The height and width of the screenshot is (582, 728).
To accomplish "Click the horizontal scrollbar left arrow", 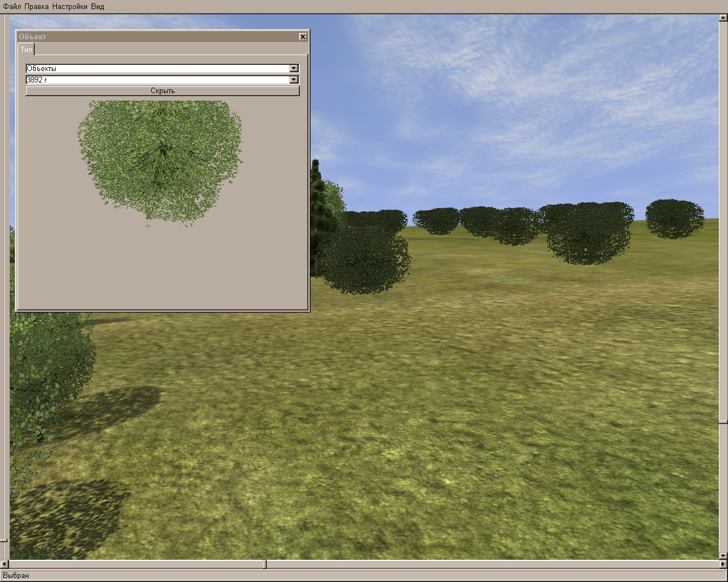I will [x=5, y=564].
